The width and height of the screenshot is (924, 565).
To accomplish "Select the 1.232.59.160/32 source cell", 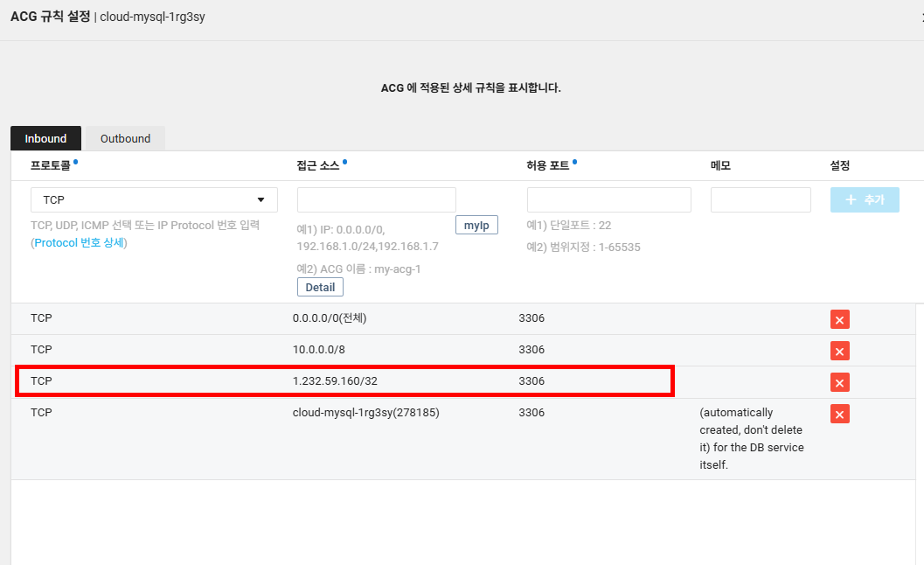I will pos(335,381).
